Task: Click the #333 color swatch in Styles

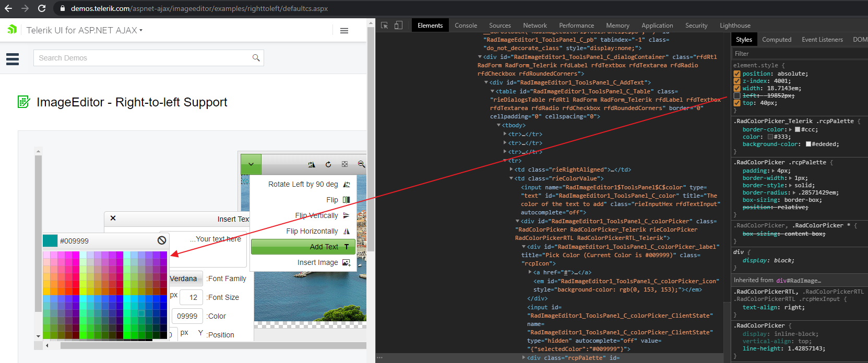Action: pos(770,137)
